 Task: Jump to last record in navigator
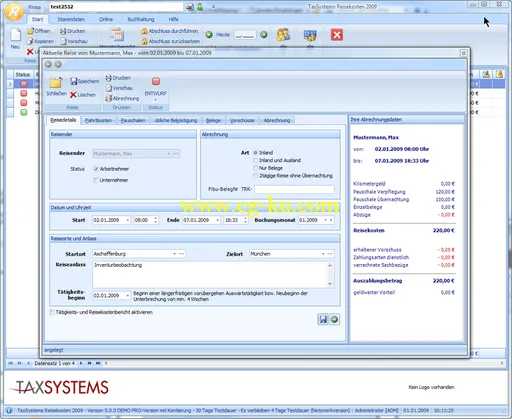[x=98, y=363]
